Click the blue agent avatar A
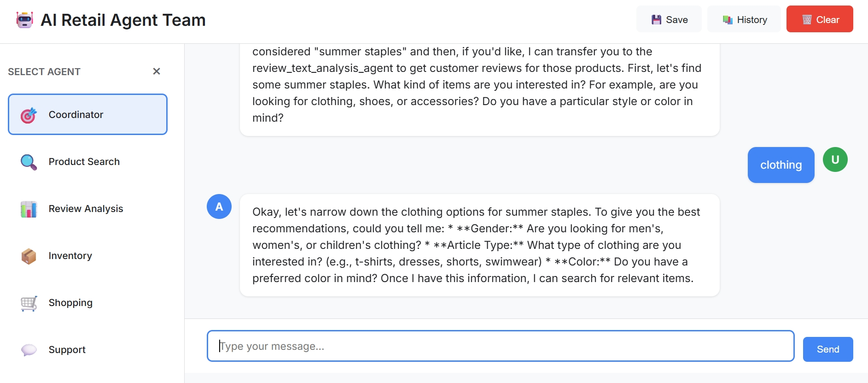Viewport: 868px width, 383px height. point(219,206)
